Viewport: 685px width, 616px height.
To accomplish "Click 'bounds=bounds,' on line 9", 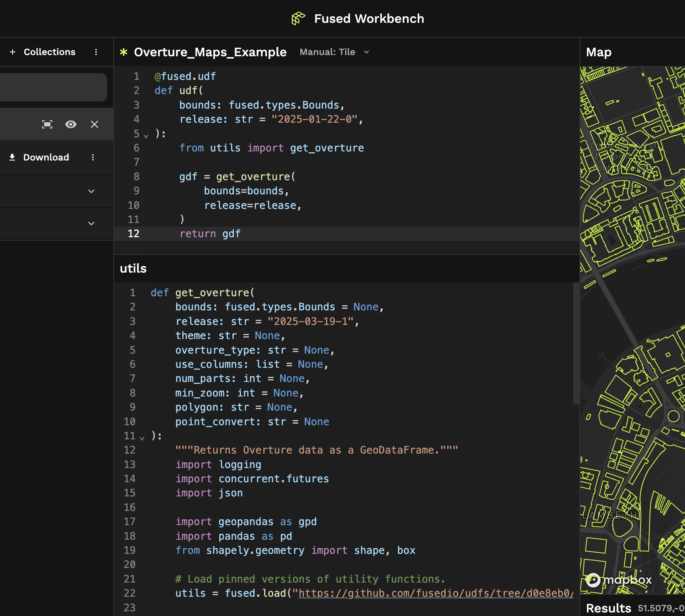I will pyautogui.click(x=246, y=191).
